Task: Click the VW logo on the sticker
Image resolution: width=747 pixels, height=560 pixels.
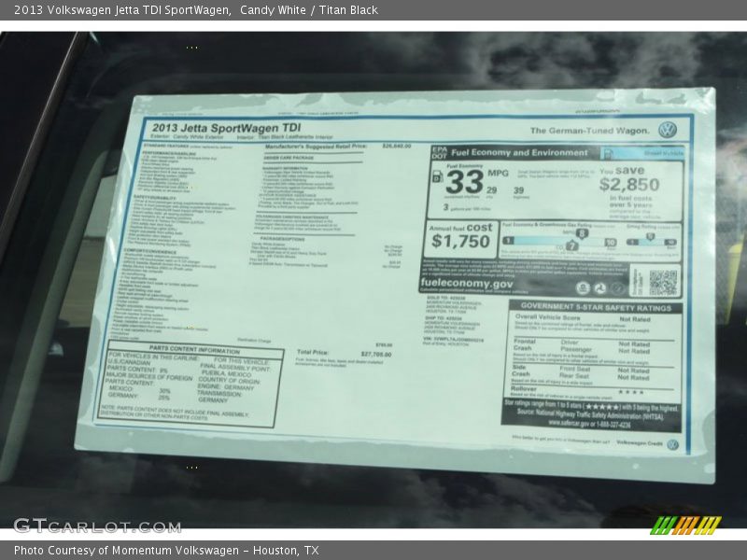Action: pos(667,130)
